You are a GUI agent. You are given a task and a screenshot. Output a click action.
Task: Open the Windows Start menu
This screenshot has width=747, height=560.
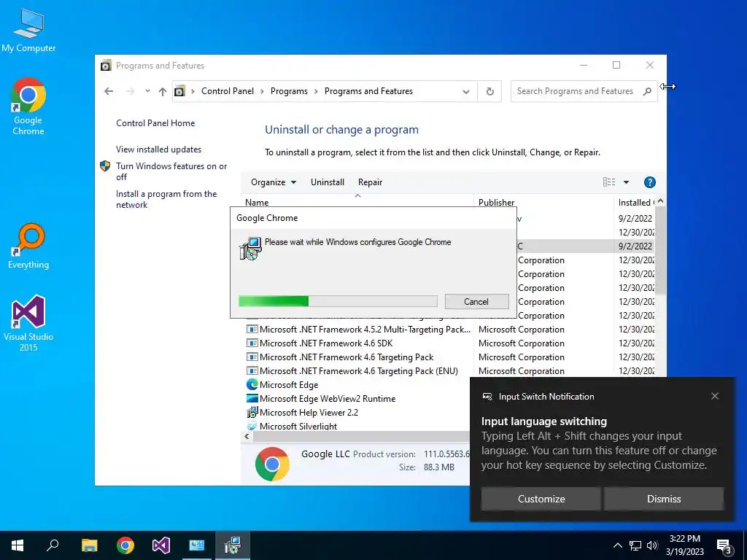point(18,545)
